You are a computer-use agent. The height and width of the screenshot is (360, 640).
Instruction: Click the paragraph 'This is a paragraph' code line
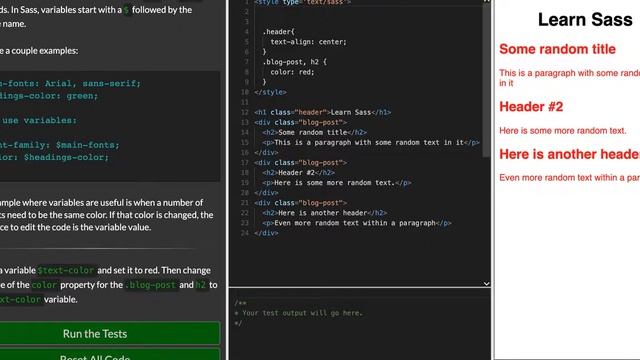[371, 142]
